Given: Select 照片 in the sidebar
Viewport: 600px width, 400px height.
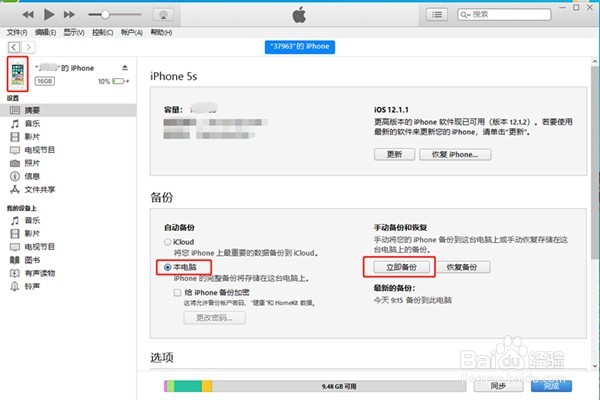Looking at the screenshot, I should (x=32, y=163).
